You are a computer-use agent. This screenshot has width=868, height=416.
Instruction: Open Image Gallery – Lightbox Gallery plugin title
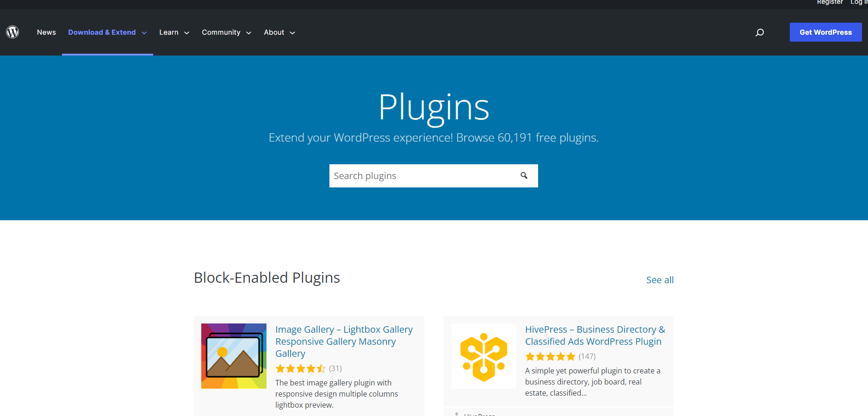point(344,341)
